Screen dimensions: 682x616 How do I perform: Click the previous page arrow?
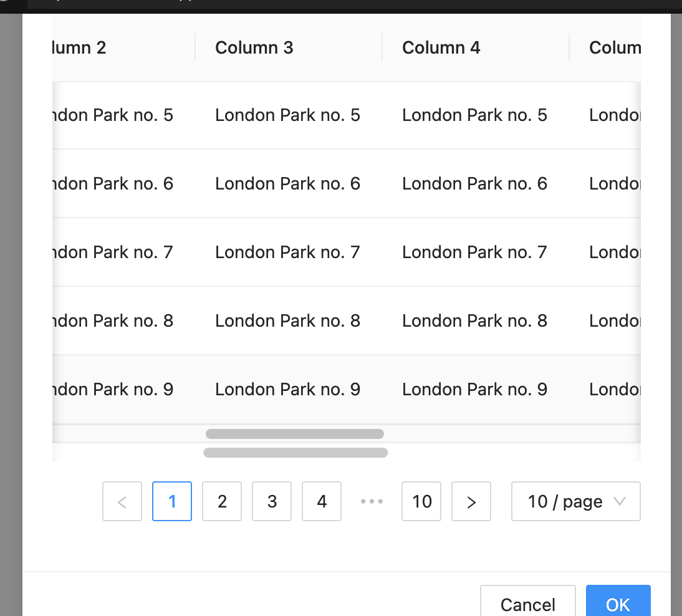pos(122,501)
